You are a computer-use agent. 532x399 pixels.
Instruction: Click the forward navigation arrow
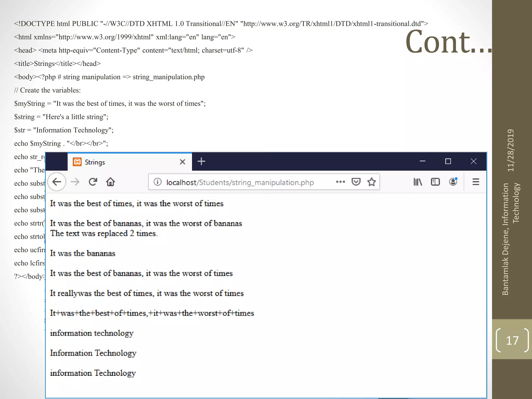click(x=75, y=182)
